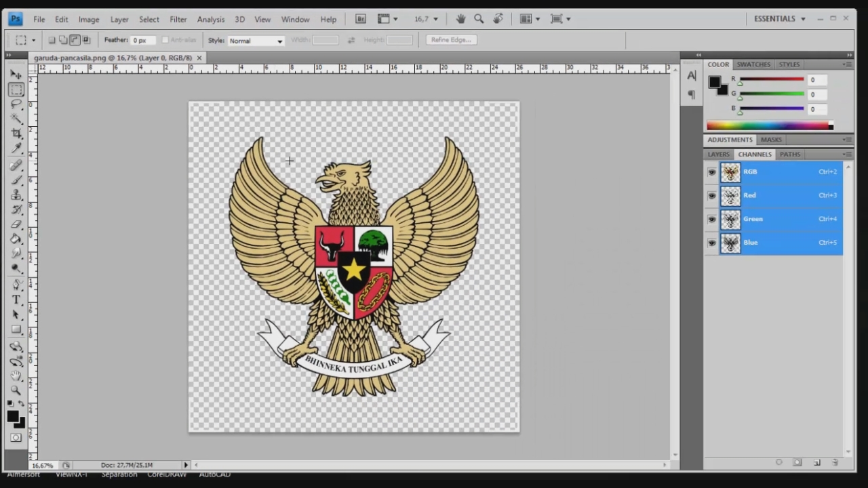Hide the Green channel visibility eye
868x488 pixels.
pyautogui.click(x=711, y=219)
